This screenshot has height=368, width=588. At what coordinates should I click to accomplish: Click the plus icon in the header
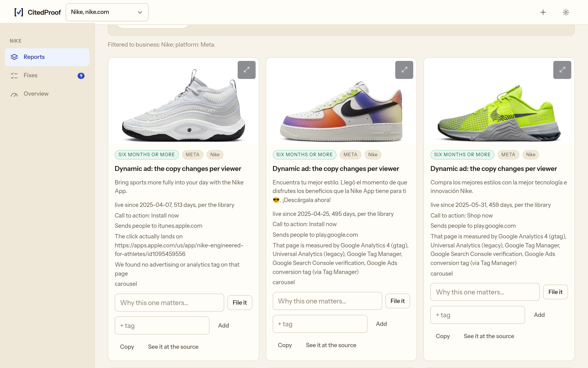543,12
